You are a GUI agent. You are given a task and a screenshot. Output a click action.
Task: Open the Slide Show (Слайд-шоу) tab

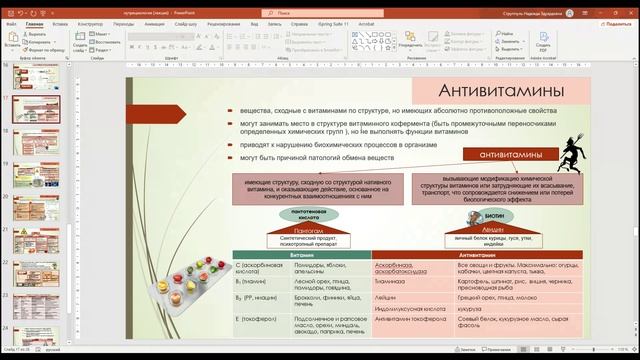[186, 24]
